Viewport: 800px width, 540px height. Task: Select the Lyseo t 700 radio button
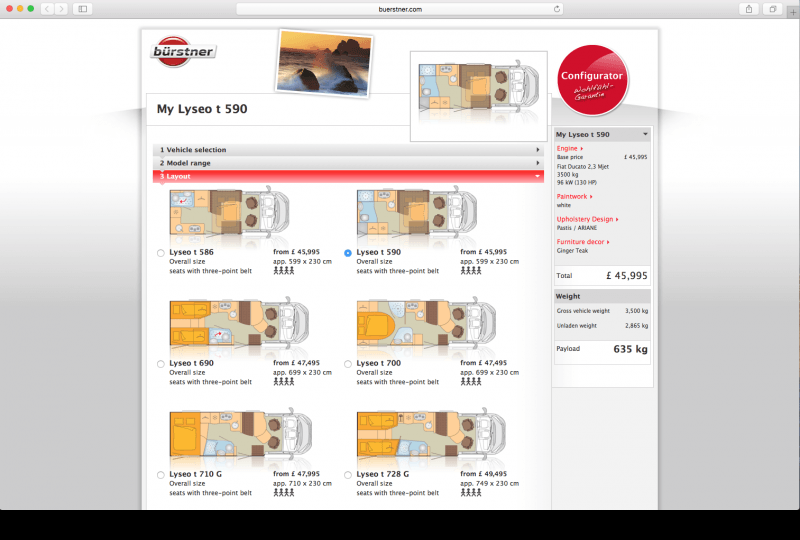coord(348,364)
